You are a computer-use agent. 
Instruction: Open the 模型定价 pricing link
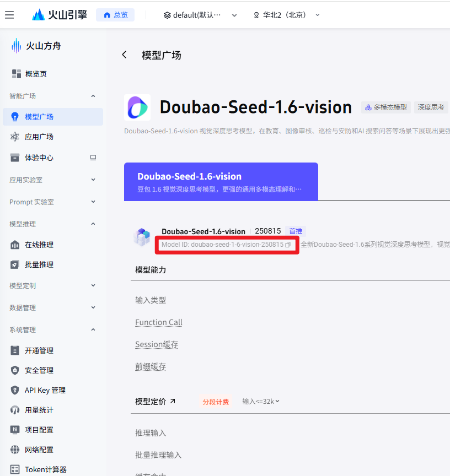coord(156,402)
